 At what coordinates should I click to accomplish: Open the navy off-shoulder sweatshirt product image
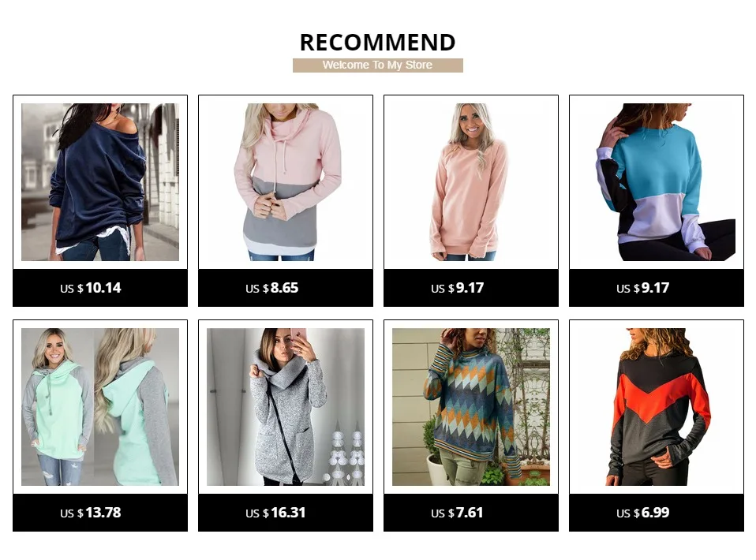[x=99, y=182]
